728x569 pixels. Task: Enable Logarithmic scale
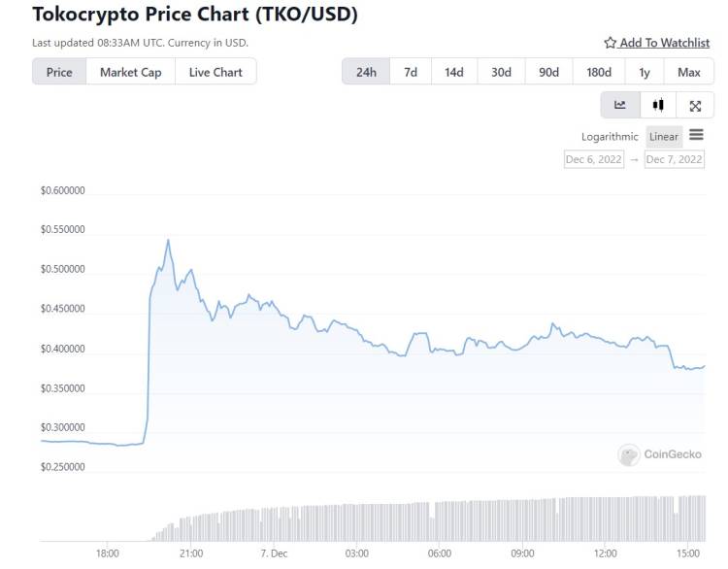pos(610,137)
